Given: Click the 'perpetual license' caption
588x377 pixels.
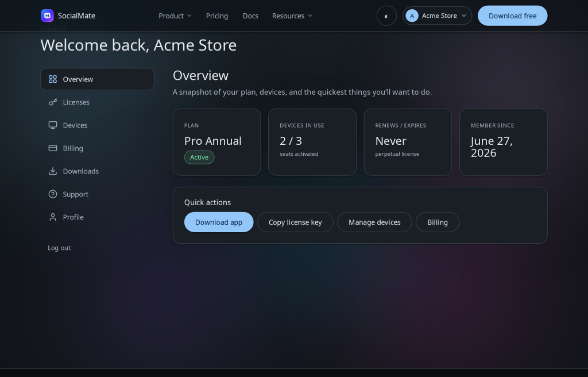Looking at the screenshot, I should tap(397, 154).
